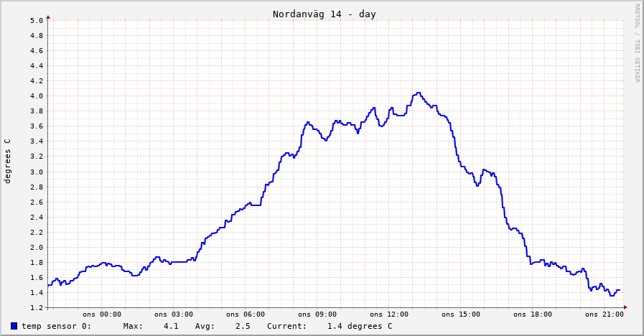Click the red arrow ending the X axis
Screen dimensions: 644x336
(x=625, y=307)
